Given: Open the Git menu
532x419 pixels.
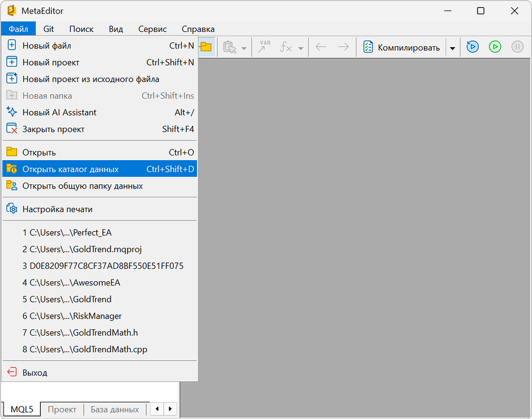Looking at the screenshot, I should click(x=48, y=29).
